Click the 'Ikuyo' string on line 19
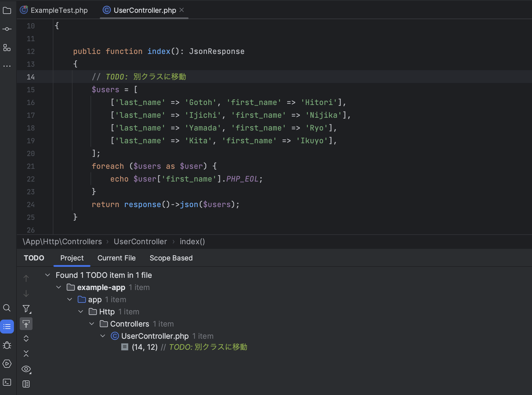Screen dimensions: 532x395 (312, 141)
